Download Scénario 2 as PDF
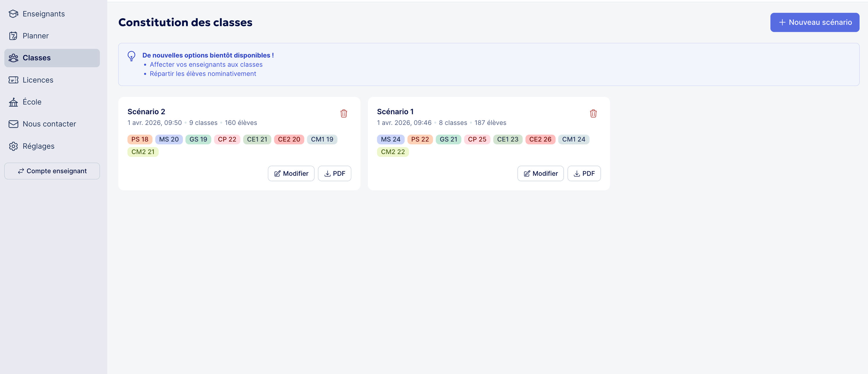The height and width of the screenshot is (374, 868). (334, 174)
